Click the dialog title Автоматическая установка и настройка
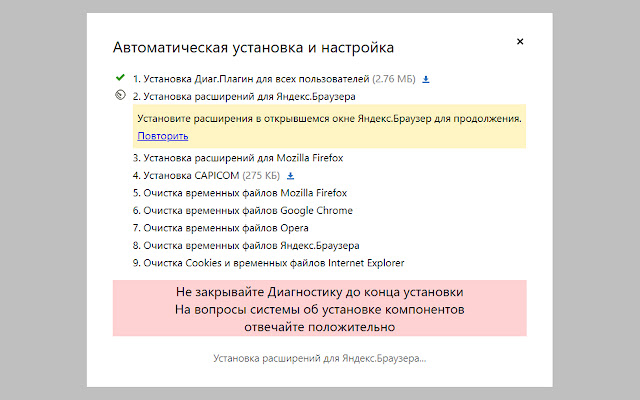Viewport: 640px width, 400px height. coord(253,47)
